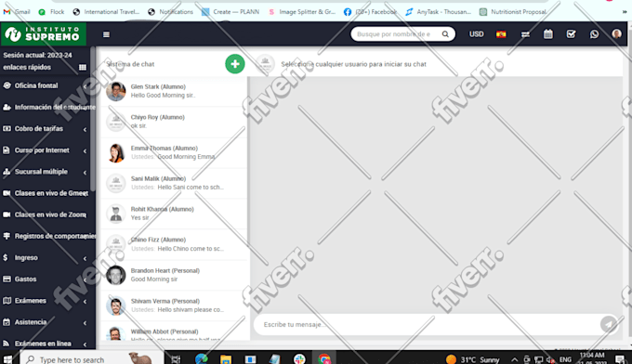Open Clases en vivo de Gmeet menu

(x=47, y=193)
